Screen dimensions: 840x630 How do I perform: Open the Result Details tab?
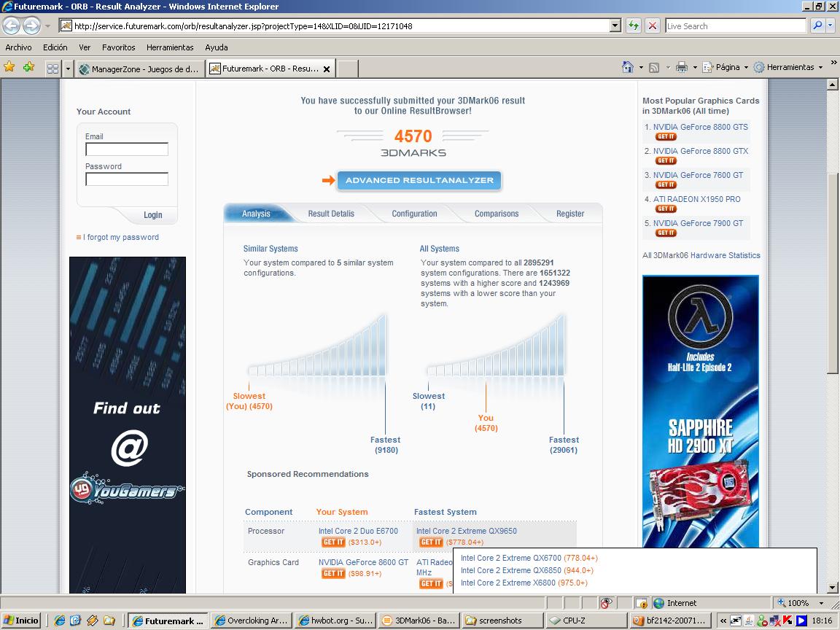[331, 213]
